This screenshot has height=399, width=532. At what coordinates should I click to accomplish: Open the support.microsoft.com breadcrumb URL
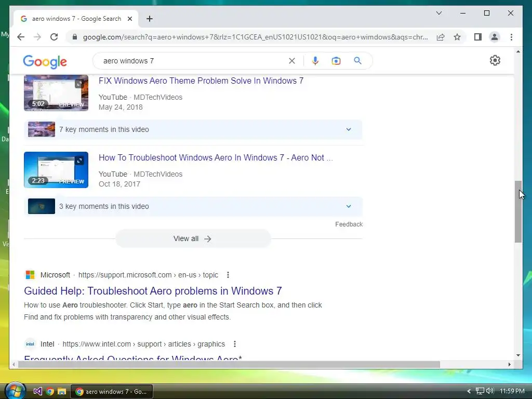point(148,275)
